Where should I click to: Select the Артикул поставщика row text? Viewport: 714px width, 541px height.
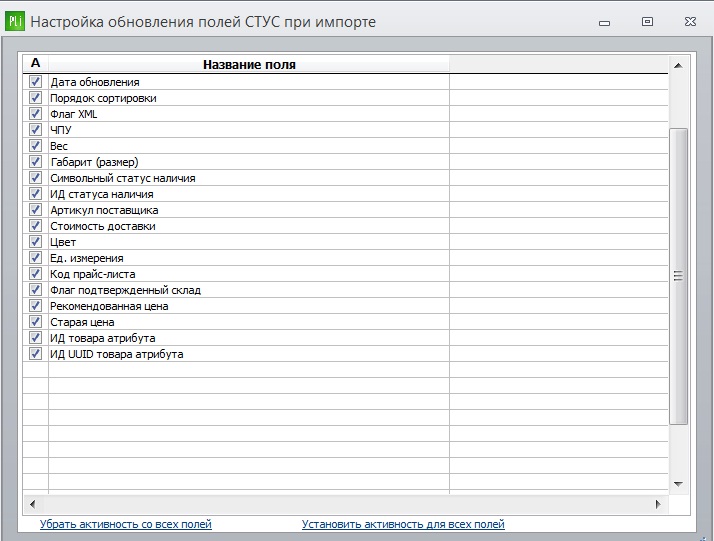(x=104, y=210)
